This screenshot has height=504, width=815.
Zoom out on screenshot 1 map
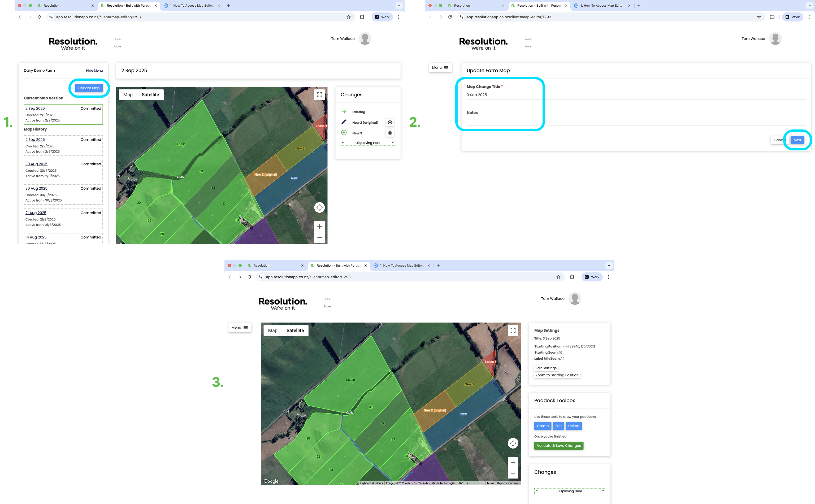click(x=319, y=237)
